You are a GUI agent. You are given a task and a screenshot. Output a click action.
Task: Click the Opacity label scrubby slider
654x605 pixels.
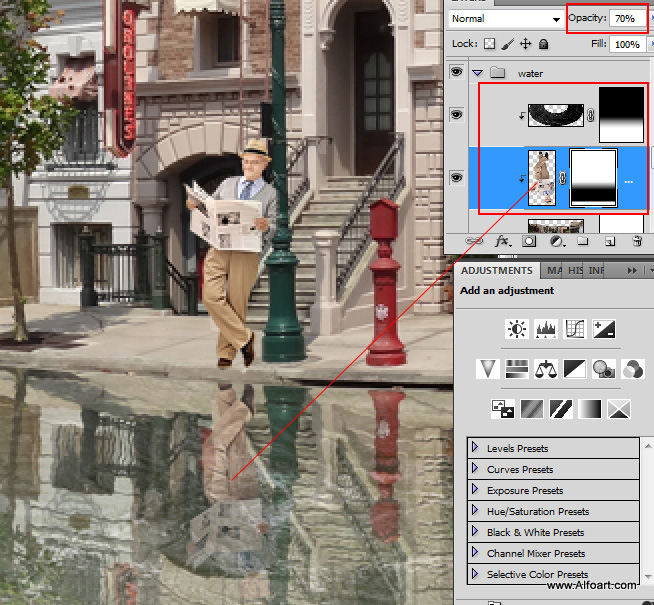tap(587, 18)
